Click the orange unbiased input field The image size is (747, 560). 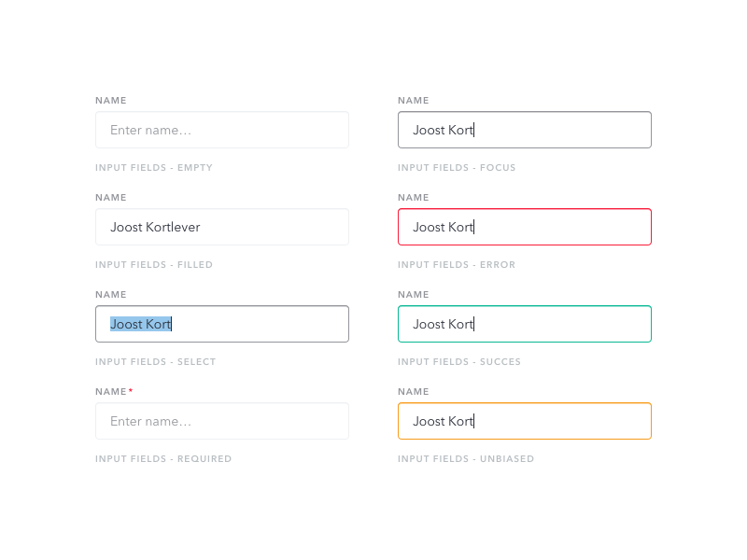524,421
